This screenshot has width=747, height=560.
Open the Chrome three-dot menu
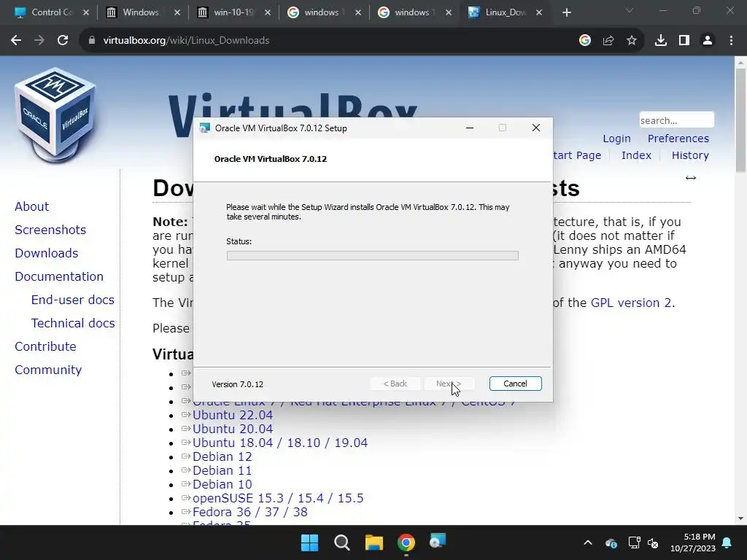pos(731,41)
